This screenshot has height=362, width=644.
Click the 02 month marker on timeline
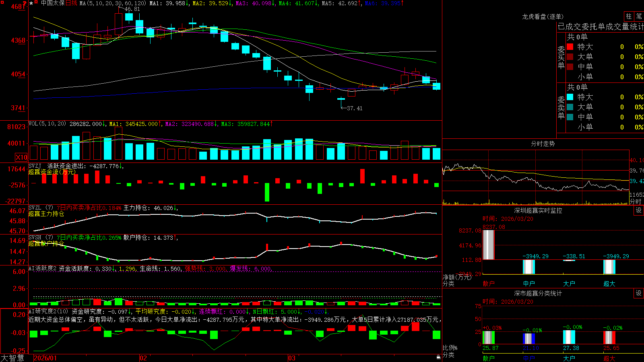(143, 358)
